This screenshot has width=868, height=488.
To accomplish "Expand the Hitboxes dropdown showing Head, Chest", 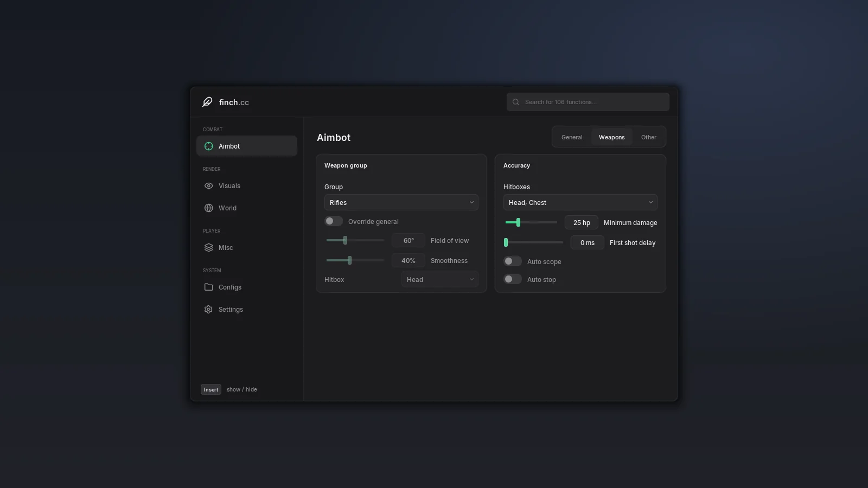I will pos(580,202).
